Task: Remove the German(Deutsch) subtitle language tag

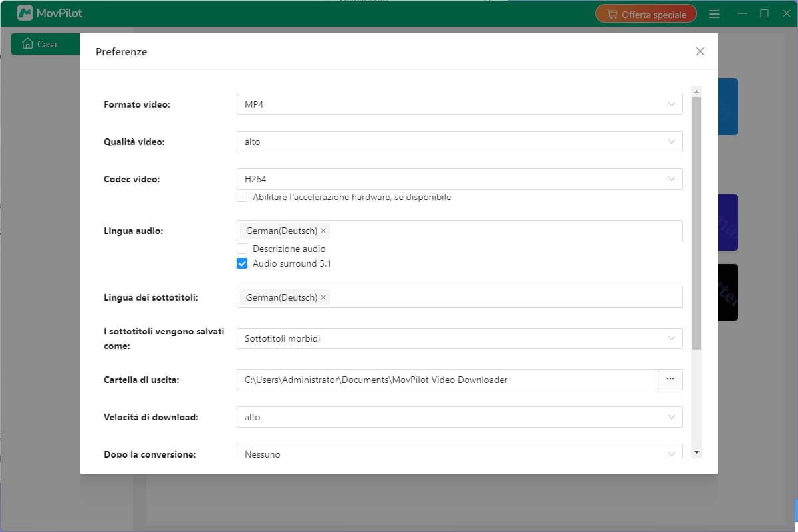Action: click(x=323, y=297)
